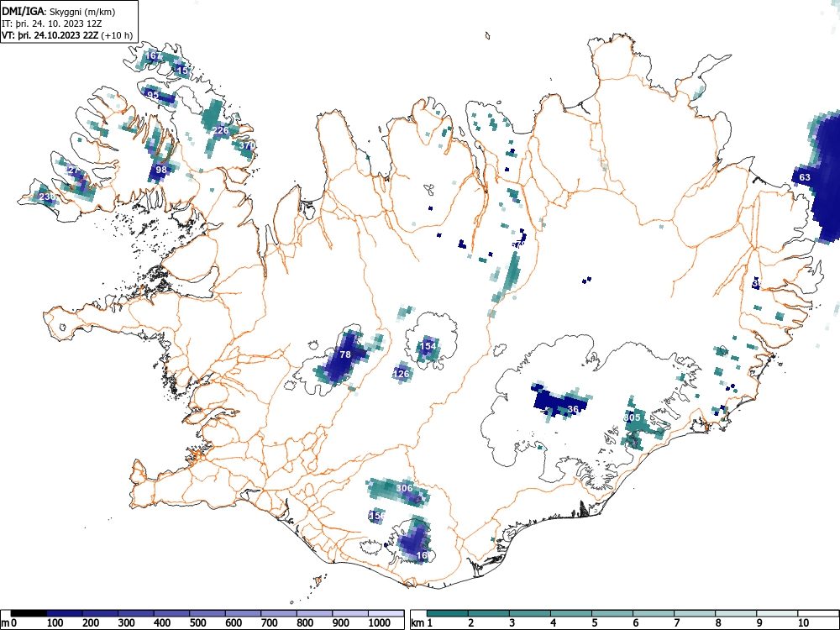Click the 500–600 m legend swatch

click(207, 613)
